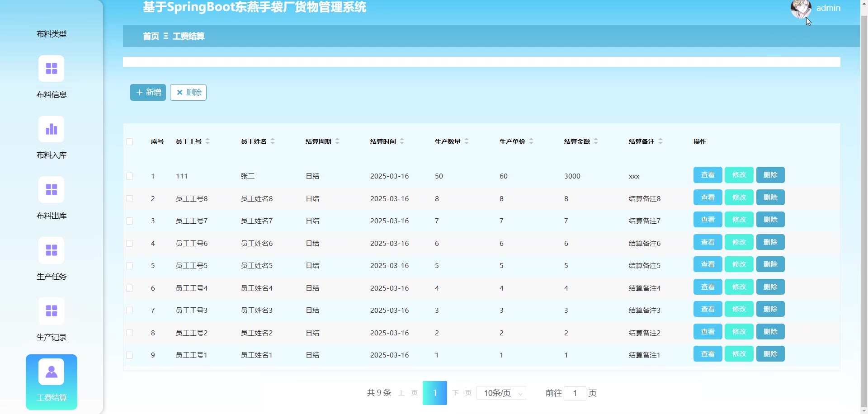
Task: Sort the 结算时间 column
Action: coord(402,141)
